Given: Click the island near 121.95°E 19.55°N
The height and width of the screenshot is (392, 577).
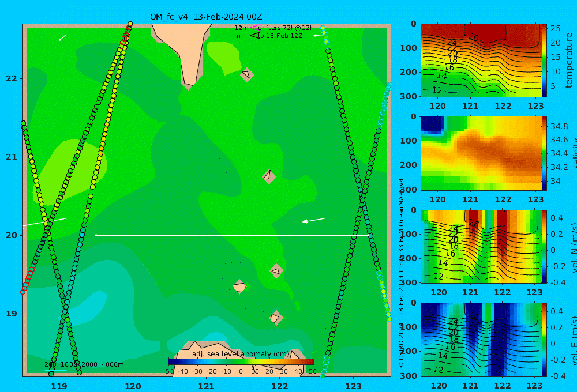Looking at the screenshot, I should [x=276, y=271].
